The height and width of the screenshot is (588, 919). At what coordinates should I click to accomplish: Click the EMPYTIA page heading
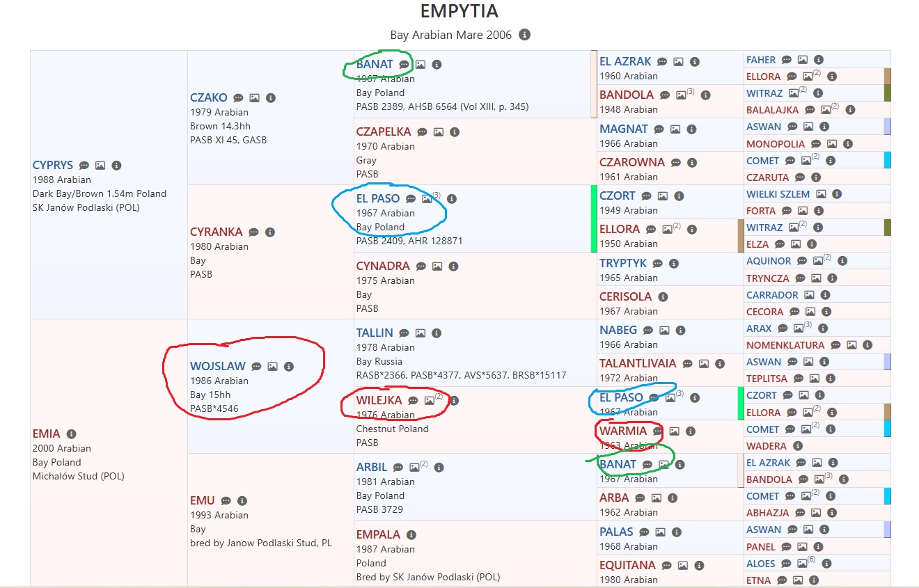coord(459,12)
